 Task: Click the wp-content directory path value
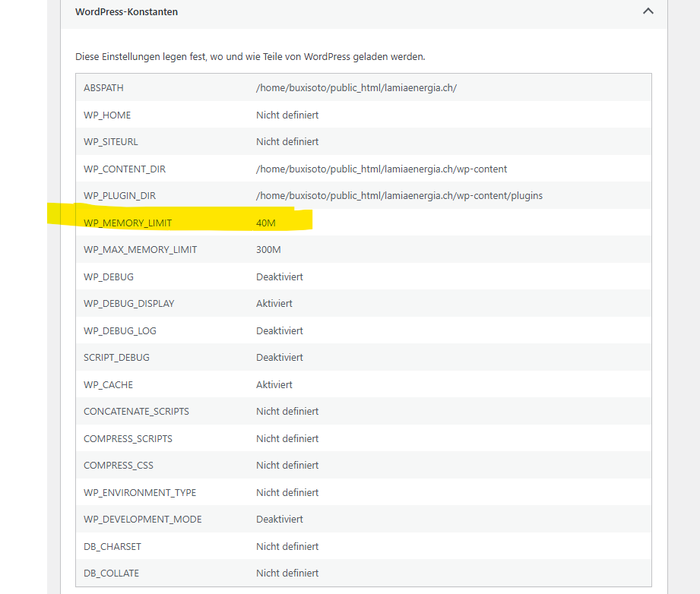tap(382, 169)
